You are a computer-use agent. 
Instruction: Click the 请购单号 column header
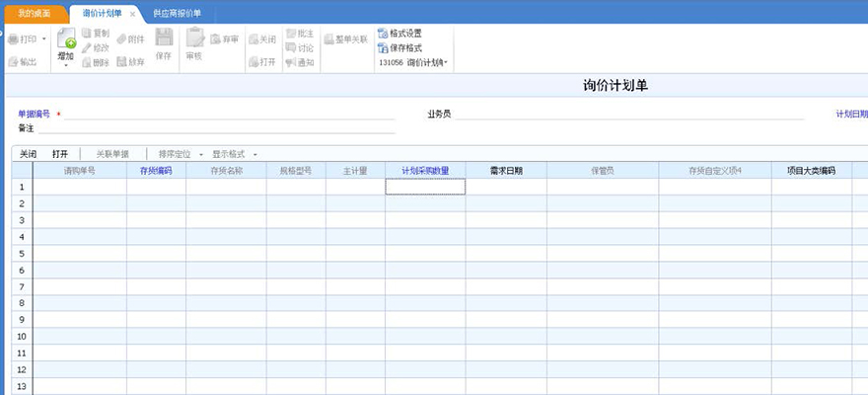click(x=80, y=171)
